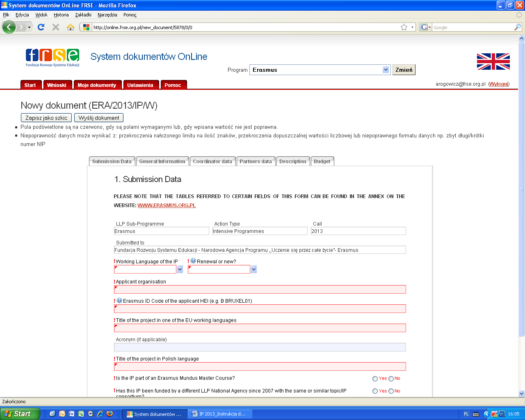Click the Zmień button
The image size is (525, 420).
click(x=404, y=70)
